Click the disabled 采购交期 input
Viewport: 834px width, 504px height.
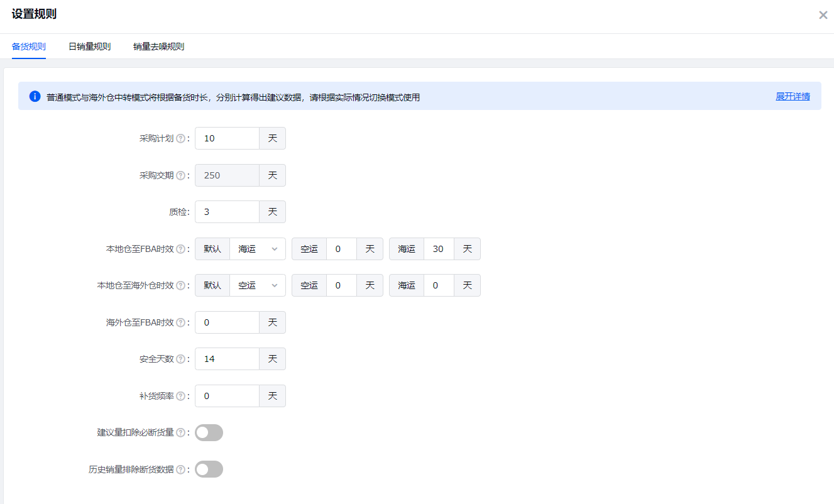click(227, 175)
